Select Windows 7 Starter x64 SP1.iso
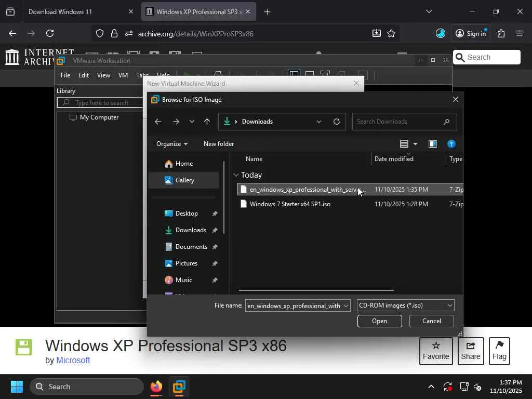 [x=350, y=204]
